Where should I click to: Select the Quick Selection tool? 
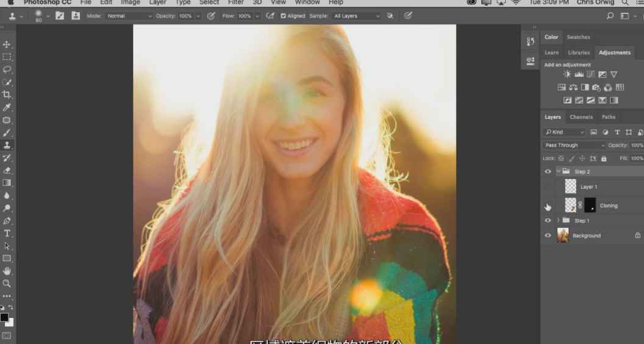point(7,82)
